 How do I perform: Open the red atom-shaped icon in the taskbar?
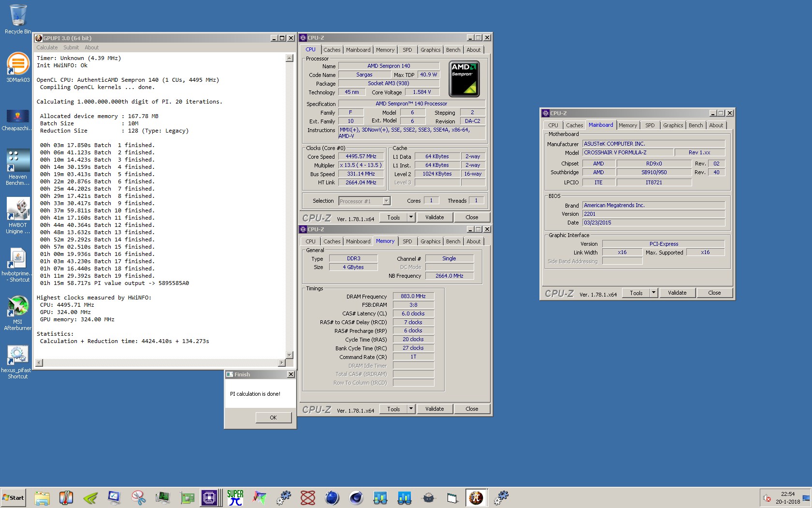pos(308,497)
